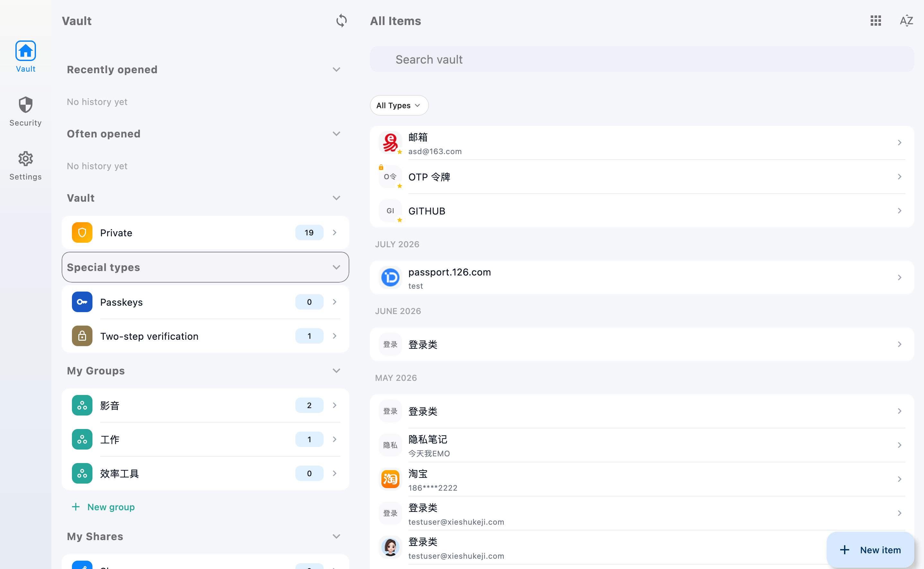
Task: Switch to grid view icon
Action: click(x=876, y=21)
